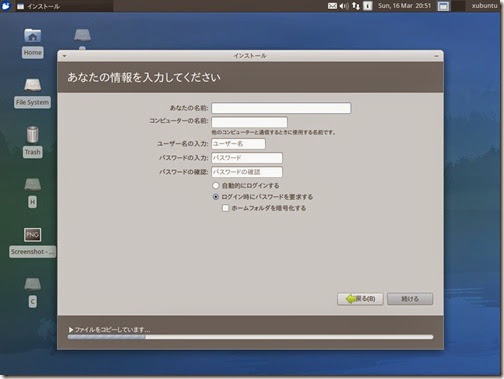Open the C drive desktop icon

pos(32,284)
